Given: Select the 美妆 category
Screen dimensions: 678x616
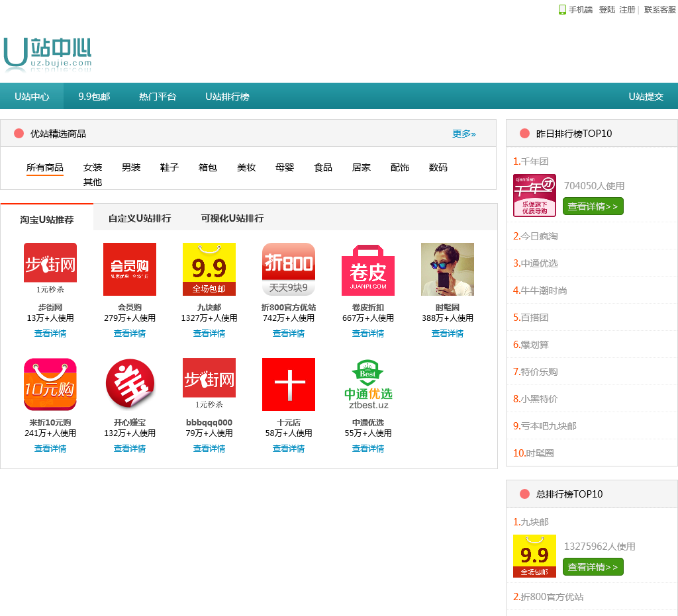Looking at the screenshot, I should [x=246, y=167].
